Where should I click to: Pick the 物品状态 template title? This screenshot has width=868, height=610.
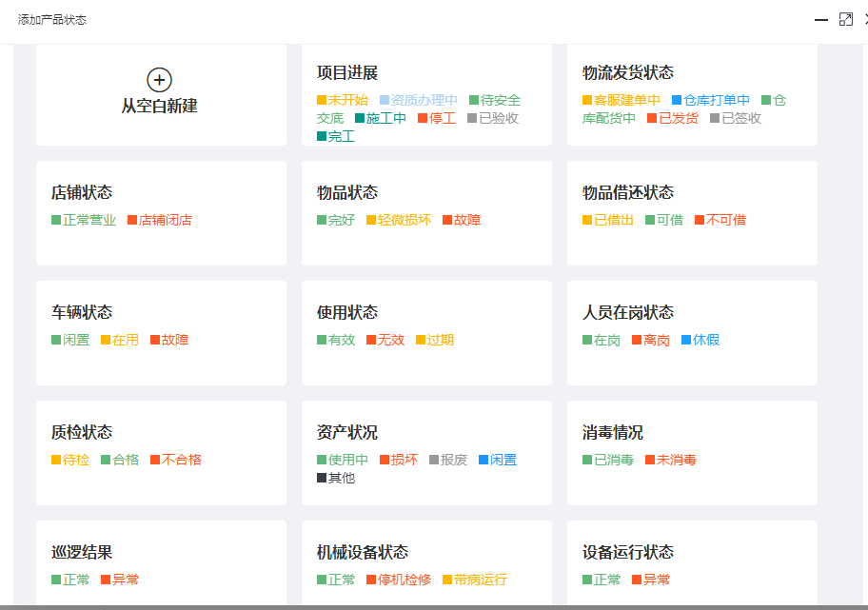coord(347,193)
